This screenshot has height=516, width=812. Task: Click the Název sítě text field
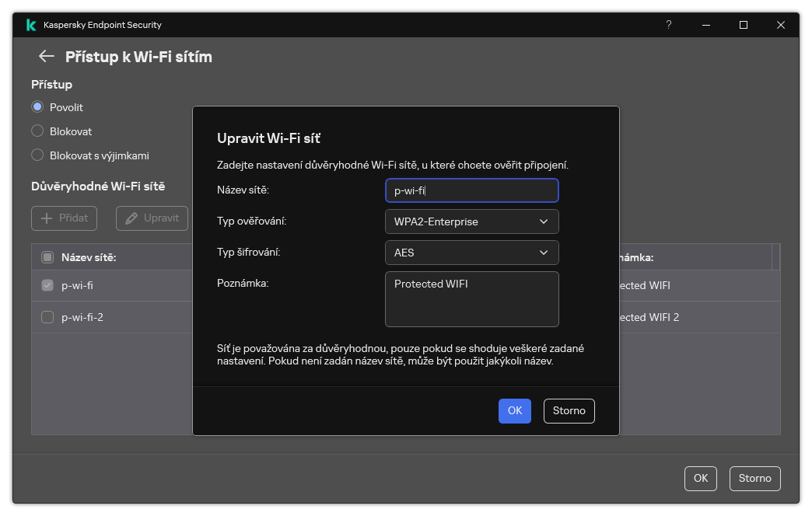[471, 190]
